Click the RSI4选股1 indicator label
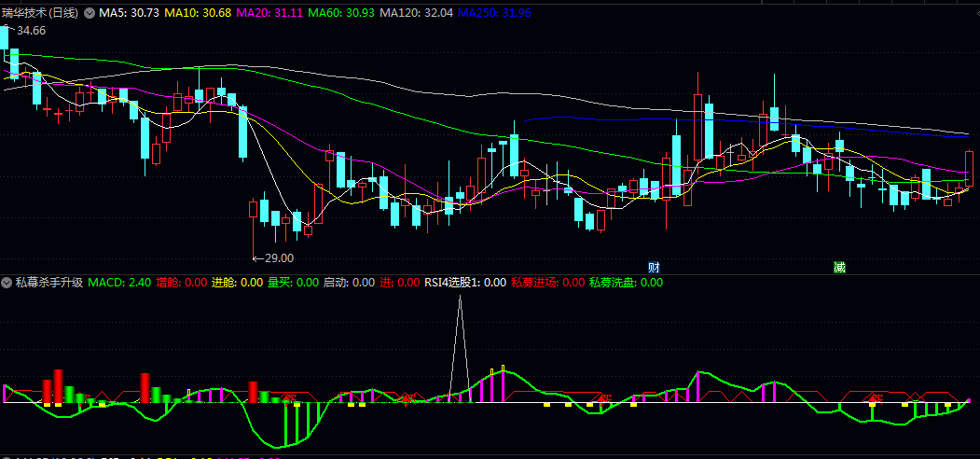980x459 pixels. click(x=465, y=283)
